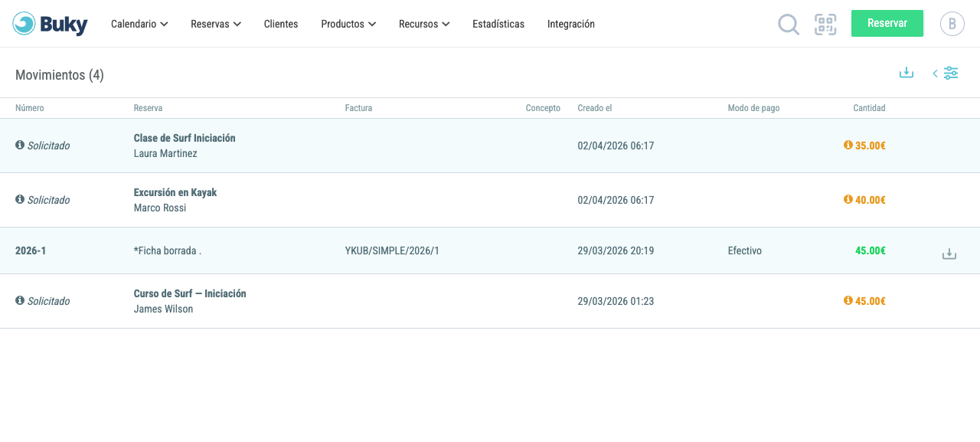Expand the Calendario dropdown menu
This screenshot has width=980, height=442.
139,24
